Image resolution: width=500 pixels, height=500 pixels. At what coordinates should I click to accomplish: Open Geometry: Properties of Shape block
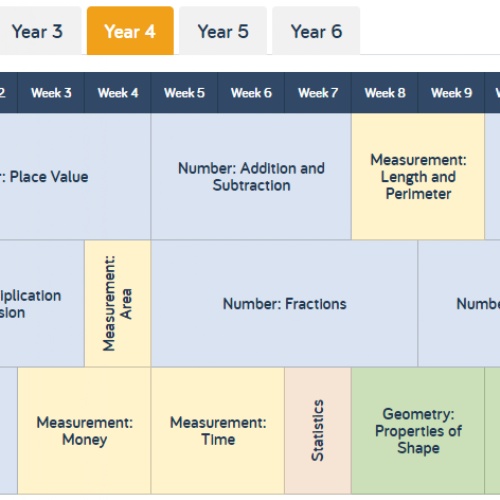(x=418, y=431)
